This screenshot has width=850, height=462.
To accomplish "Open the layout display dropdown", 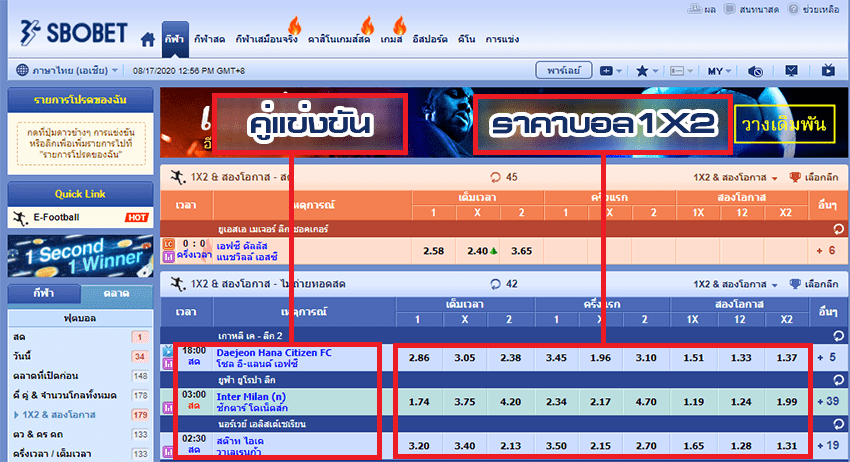I will [x=681, y=71].
